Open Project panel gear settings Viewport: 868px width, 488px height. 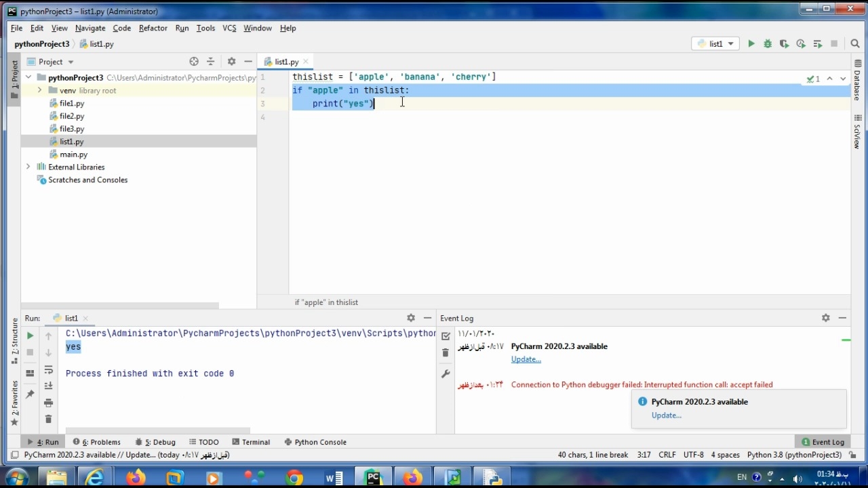tap(231, 62)
